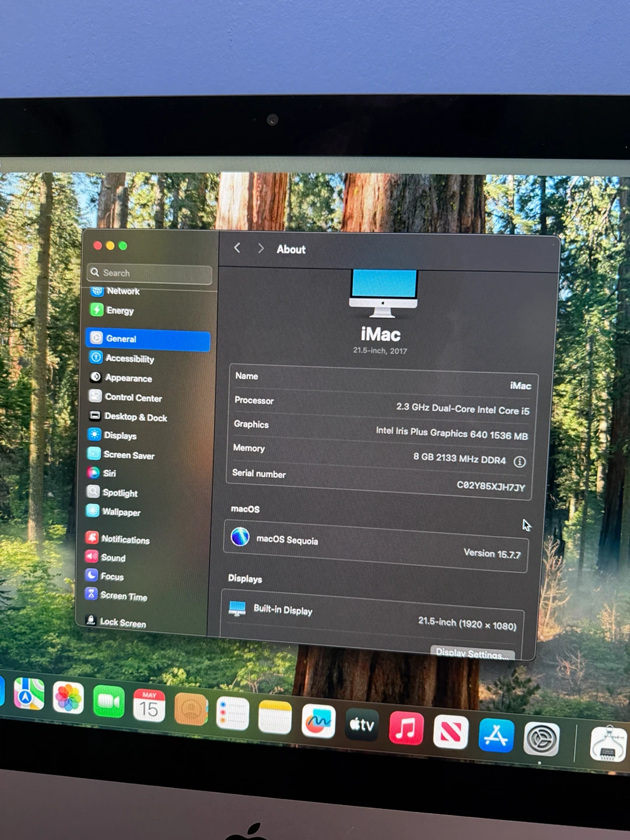Click the Version 15.7.7 text
The height and width of the screenshot is (840, 630).
click(492, 554)
